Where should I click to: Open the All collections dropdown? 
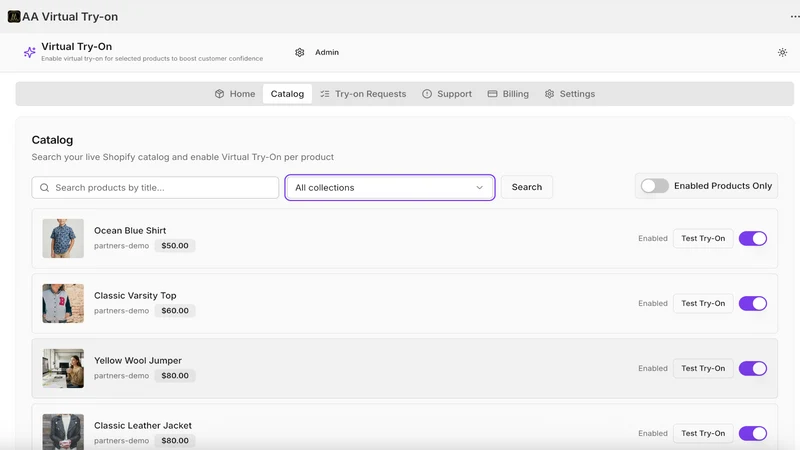click(390, 188)
